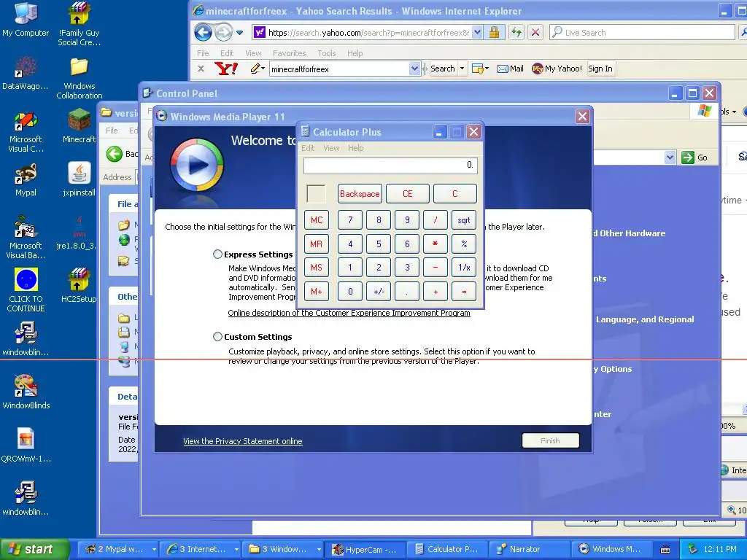Viewport: 747px width, 560px height.
Task: Click Finish button in Media Player setup
Action: (x=550, y=441)
